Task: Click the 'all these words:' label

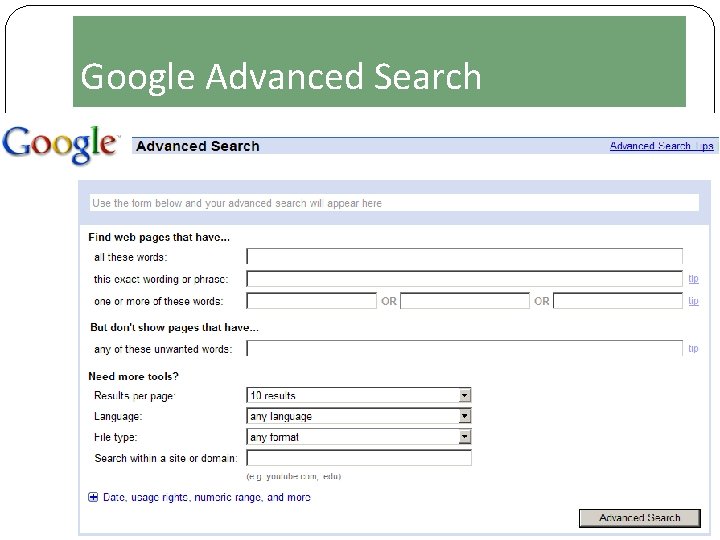Action: pyautogui.click(x=130, y=257)
